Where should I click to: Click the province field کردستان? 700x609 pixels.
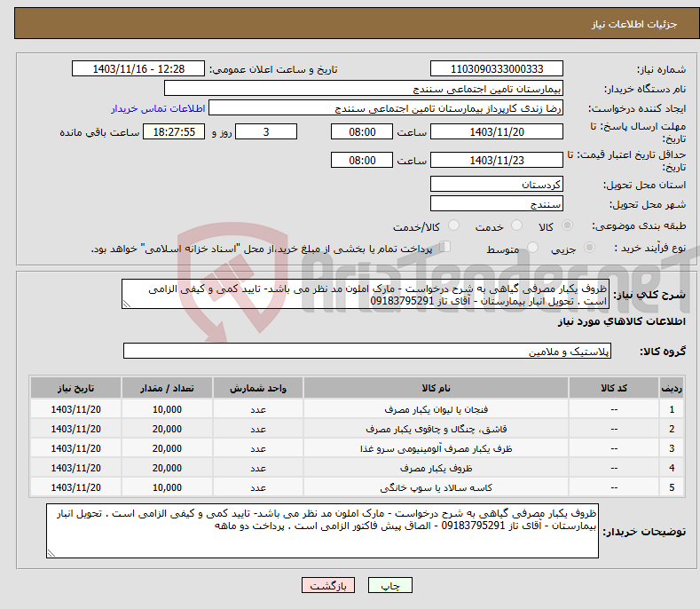pos(497,184)
